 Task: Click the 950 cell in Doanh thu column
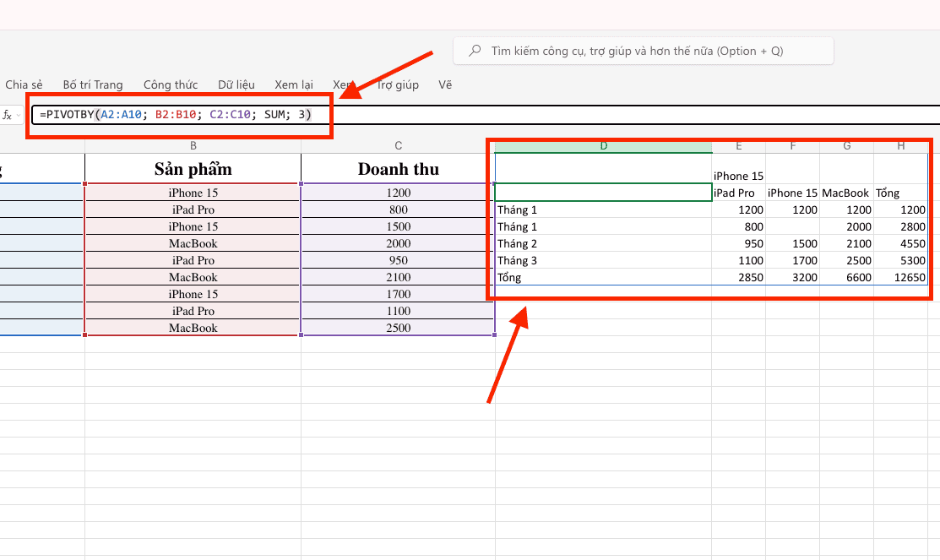[x=398, y=260]
